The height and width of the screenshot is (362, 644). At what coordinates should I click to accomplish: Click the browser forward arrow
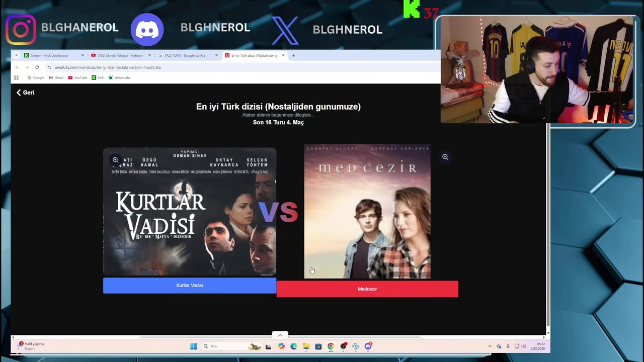point(27,67)
